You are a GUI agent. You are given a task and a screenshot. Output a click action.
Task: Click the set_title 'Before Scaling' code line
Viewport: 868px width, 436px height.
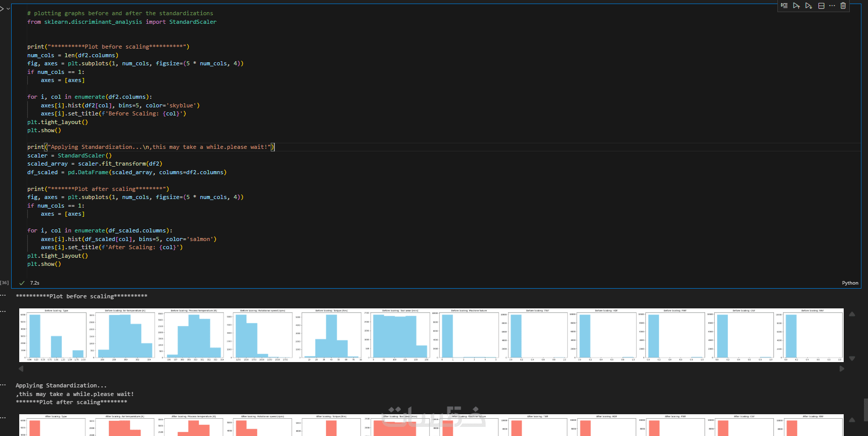point(113,113)
